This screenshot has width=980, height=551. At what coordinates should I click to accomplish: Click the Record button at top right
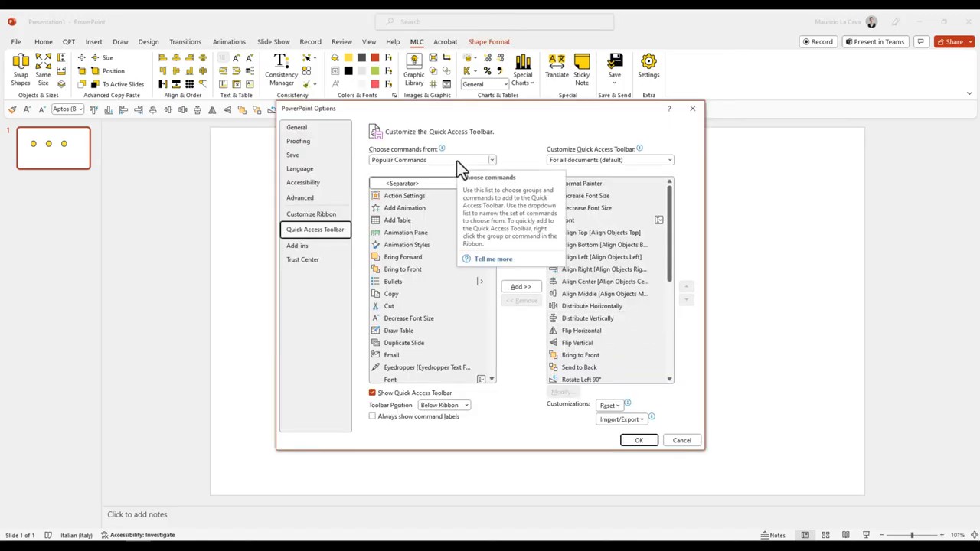[x=817, y=41]
